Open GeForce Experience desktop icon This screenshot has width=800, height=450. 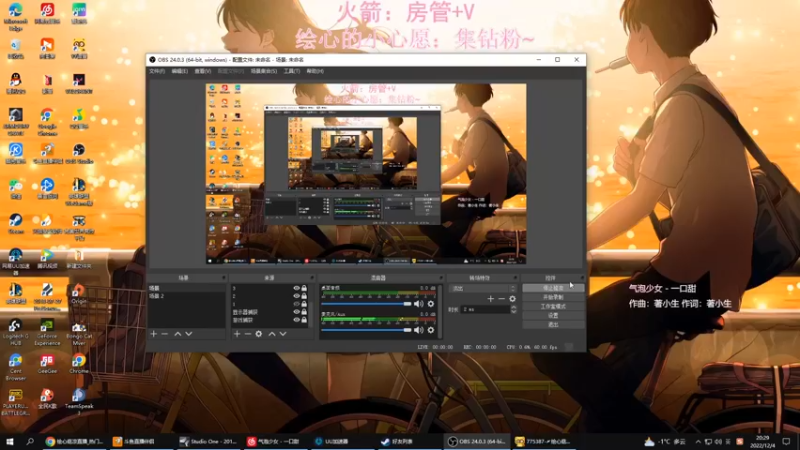47,332
